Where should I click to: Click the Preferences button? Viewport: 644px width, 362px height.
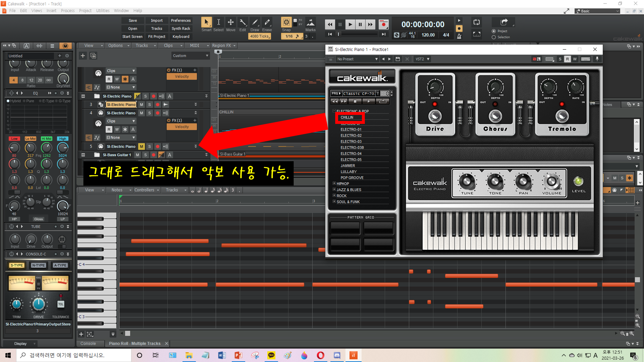pyautogui.click(x=181, y=20)
